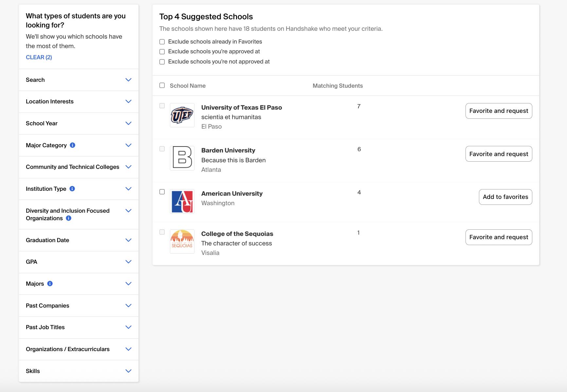
Task: Open American University name link
Action: coord(232,193)
